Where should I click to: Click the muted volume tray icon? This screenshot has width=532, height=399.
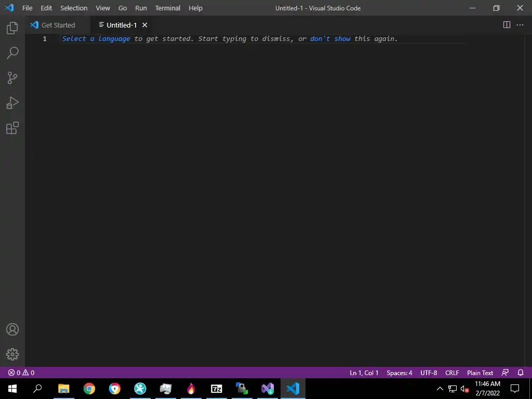pos(465,389)
